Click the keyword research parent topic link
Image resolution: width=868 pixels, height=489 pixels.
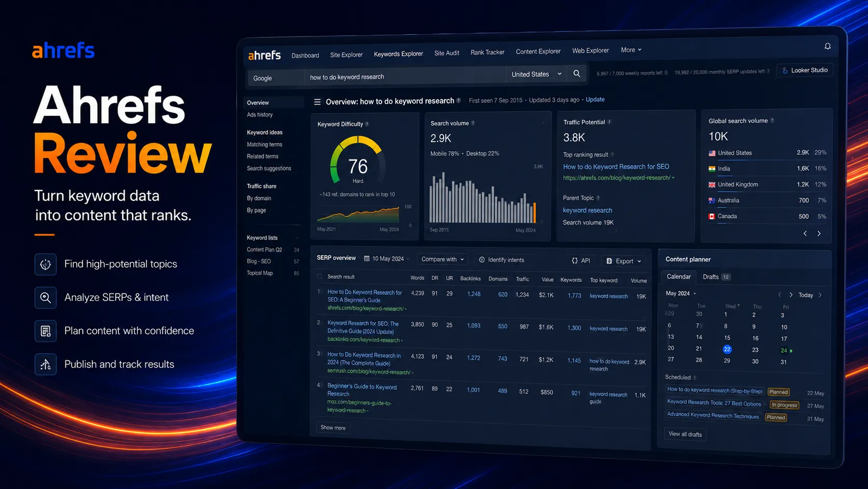pos(587,210)
